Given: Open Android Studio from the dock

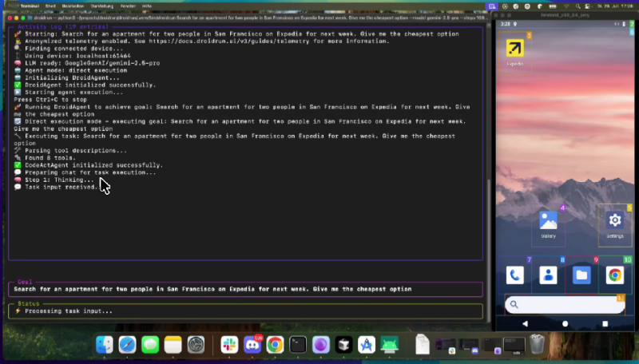Looking at the screenshot, I should tap(390, 345).
